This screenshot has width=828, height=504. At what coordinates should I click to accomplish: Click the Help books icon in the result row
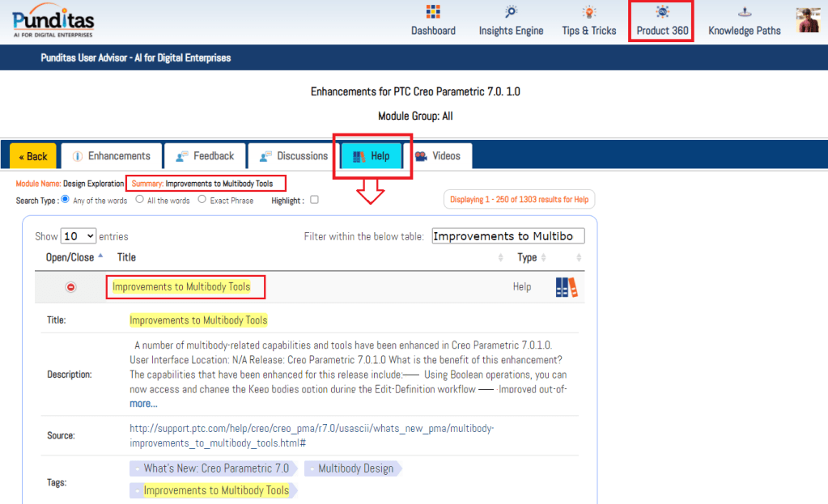pyautogui.click(x=567, y=287)
